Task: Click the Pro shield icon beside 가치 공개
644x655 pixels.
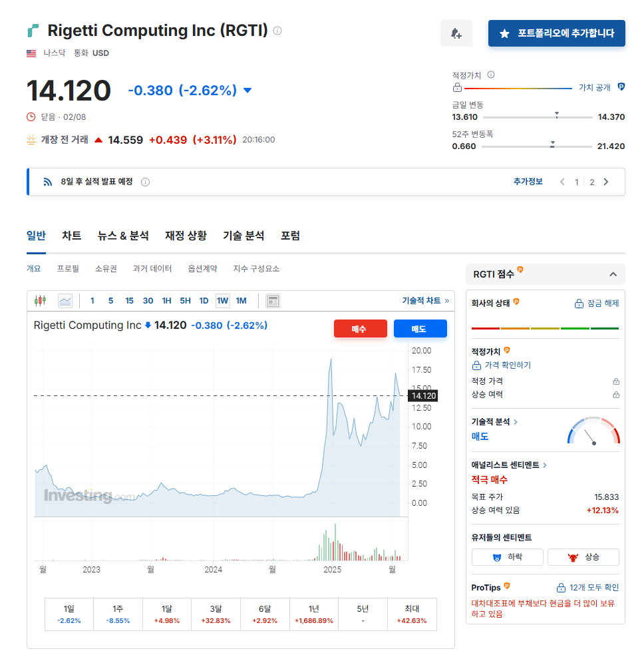Action: tap(621, 87)
